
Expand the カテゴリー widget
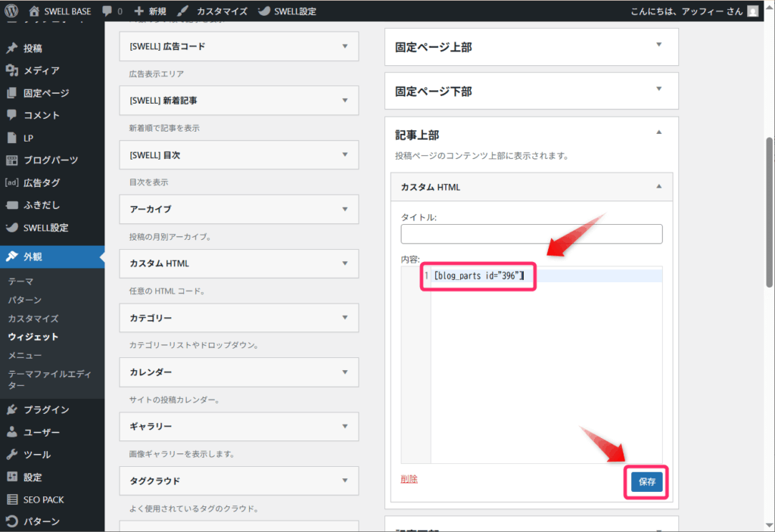point(345,317)
